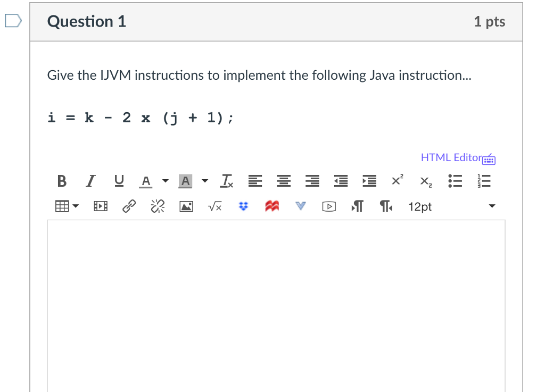This screenshot has height=392, width=545.
Task: Toggle italic formatting
Action: pyautogui.click(x=90, y=181)
